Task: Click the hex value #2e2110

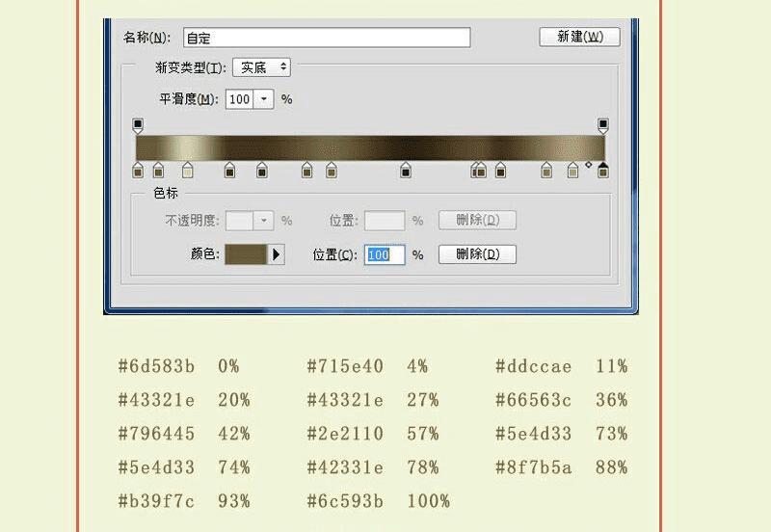Action: (x=345, y=434)
